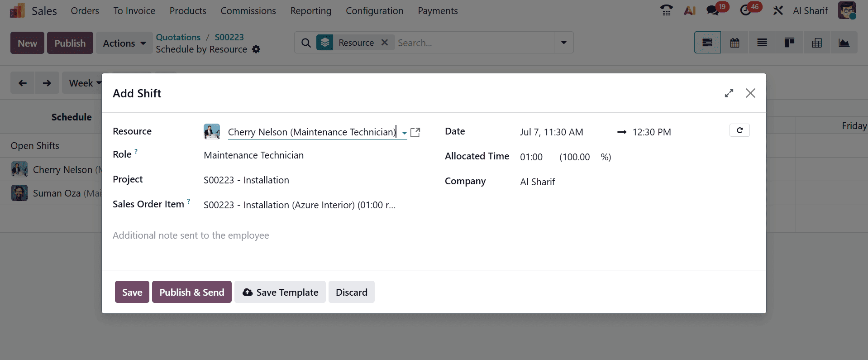Click Cherry Nelson avatar in Resource field
868x360 pixels.
(x=212, y=131)
